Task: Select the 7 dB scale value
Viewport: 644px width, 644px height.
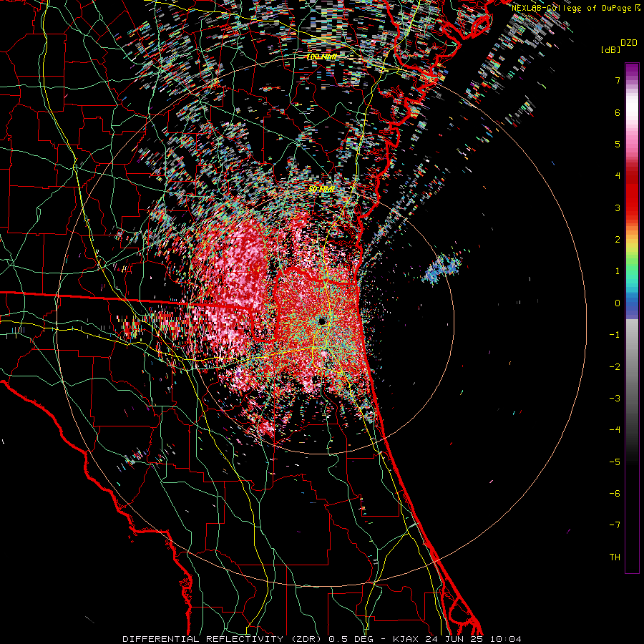Action: (618, 80)
